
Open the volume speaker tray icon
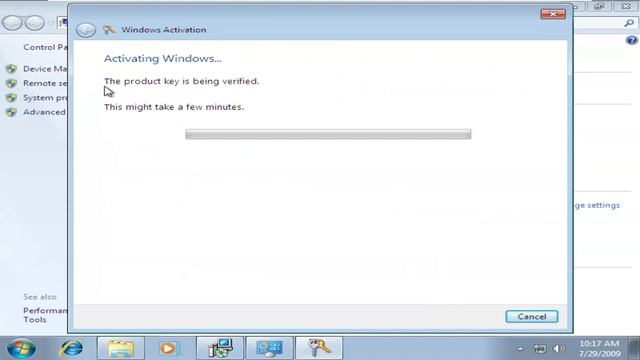click(558, 349)
